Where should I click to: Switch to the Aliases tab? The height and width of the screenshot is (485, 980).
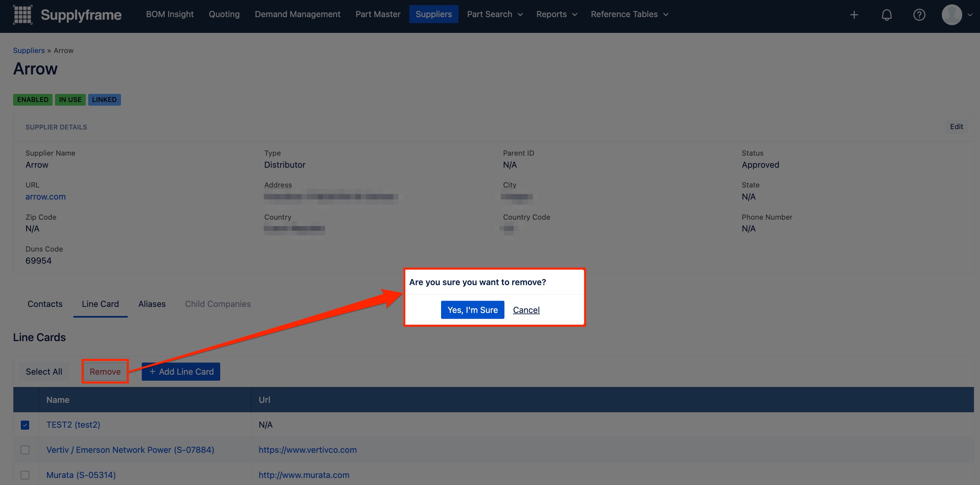click(152, 304)
